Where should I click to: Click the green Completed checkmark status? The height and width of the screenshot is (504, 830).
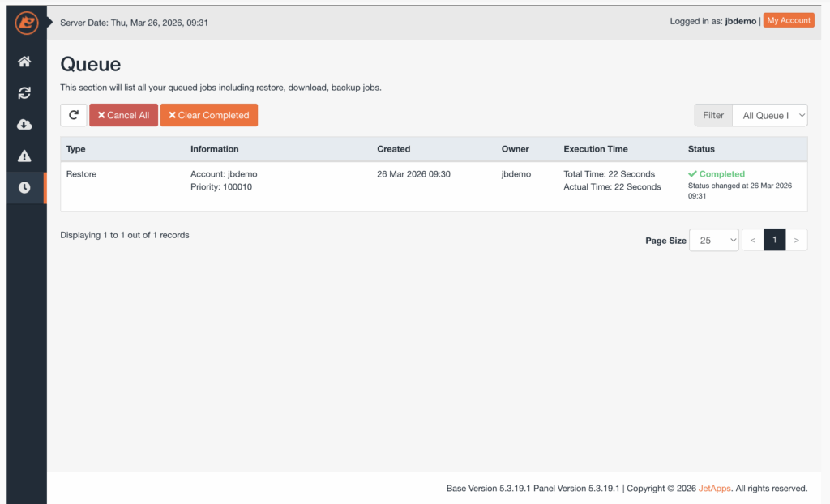pyautogui.click(x=717, y=174)
